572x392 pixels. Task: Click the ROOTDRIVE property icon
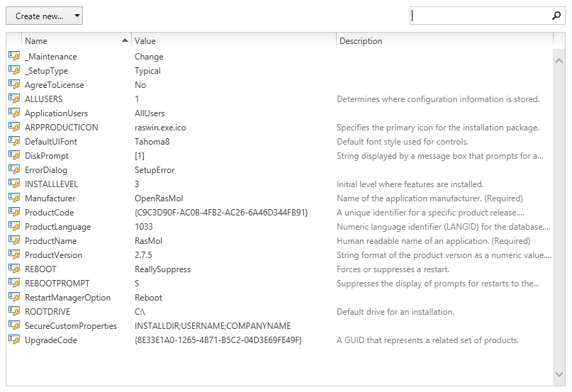(13, 311)
